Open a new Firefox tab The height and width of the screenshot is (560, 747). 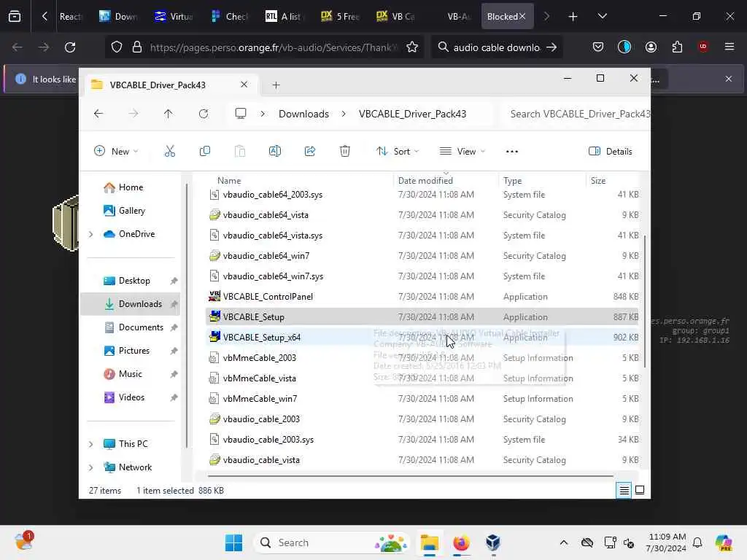click(x=573, y=17)
